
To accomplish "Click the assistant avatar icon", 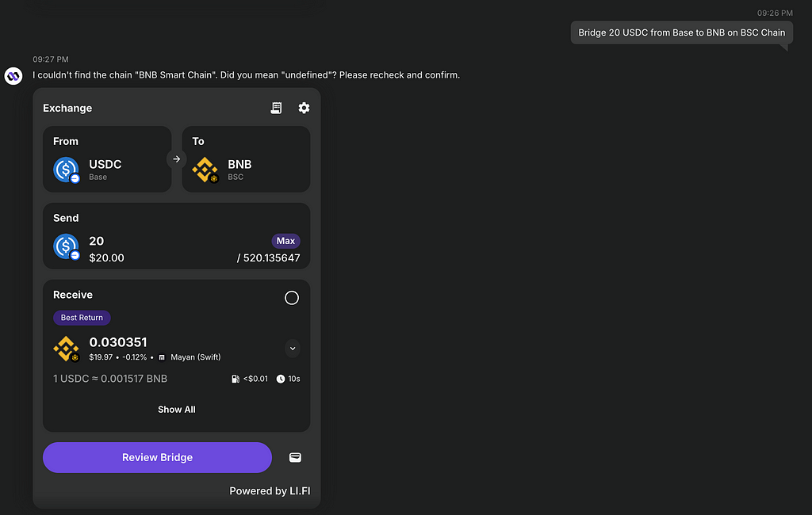I will (x=13, y=76).
